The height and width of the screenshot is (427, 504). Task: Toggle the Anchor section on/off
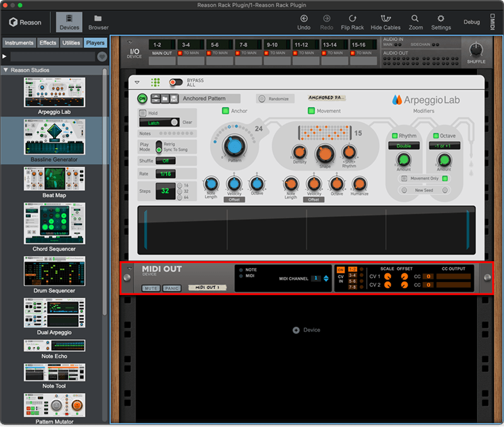pos(226,111)
